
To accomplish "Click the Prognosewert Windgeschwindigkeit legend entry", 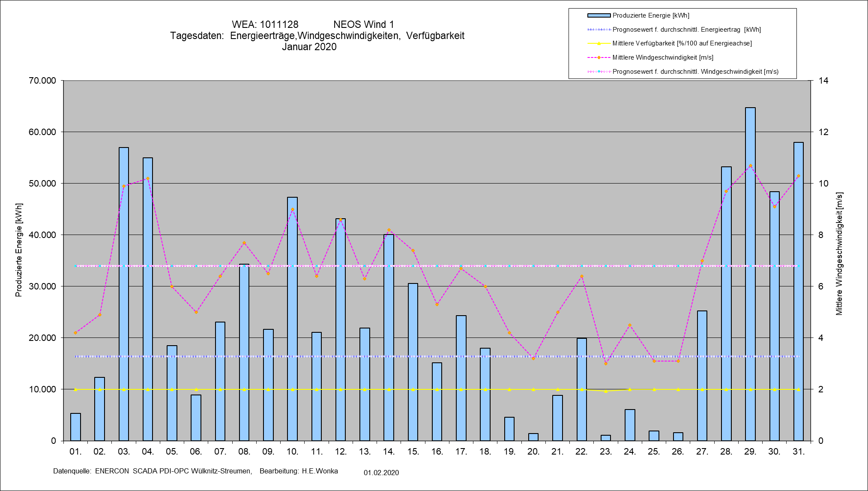I will click(695, 72).
